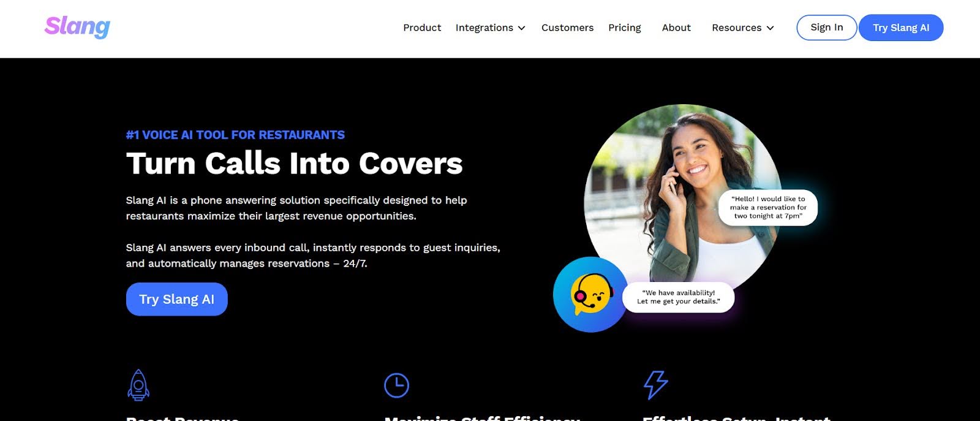Click the Turn Calls Into Covers headline

(294, 164)
